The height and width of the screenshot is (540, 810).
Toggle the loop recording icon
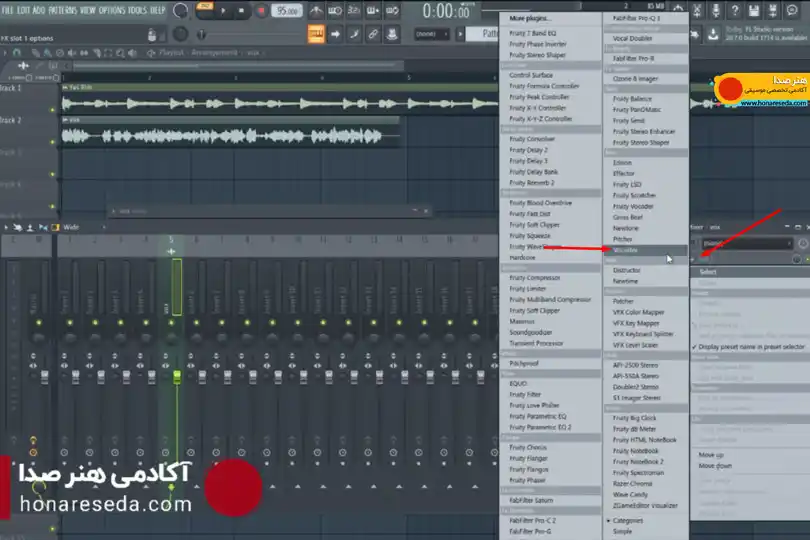tap(392, 10)
